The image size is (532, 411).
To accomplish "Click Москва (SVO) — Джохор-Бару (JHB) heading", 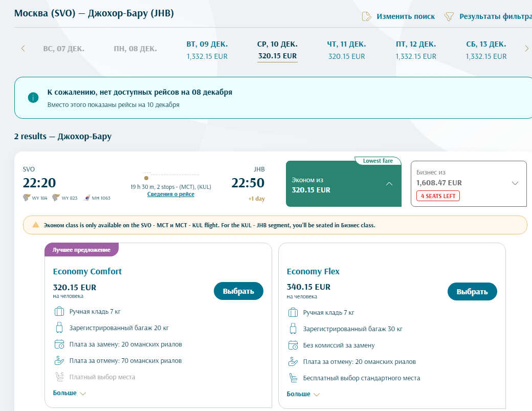I will (94, 13).
